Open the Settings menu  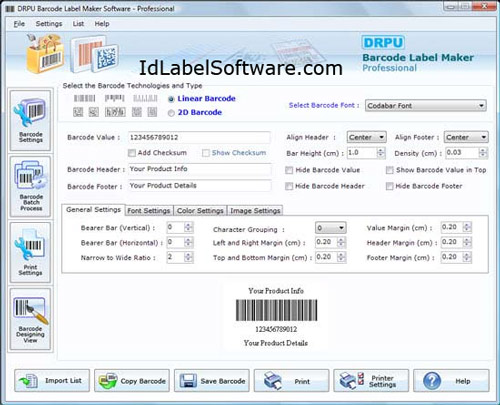click(49, 24)
